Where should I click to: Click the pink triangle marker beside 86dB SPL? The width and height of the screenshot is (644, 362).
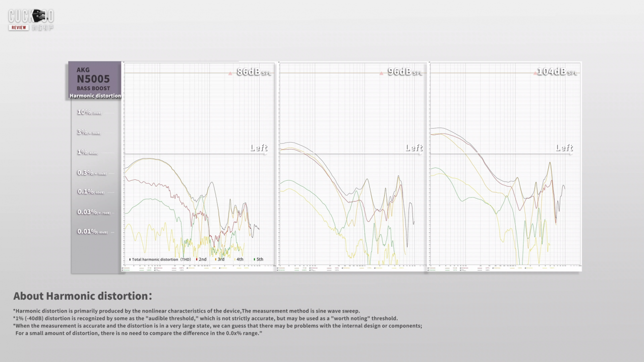point(230,73)
